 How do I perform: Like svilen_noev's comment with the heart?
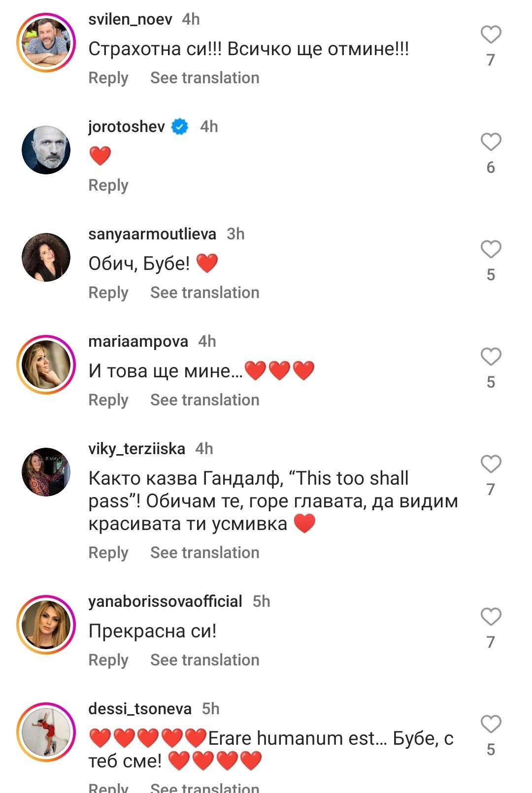tap(491, 35)
